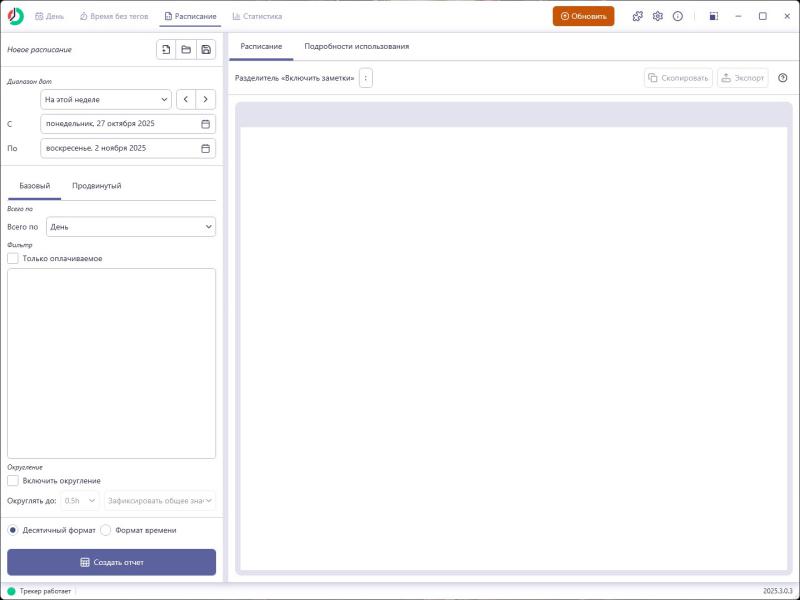Viewport: 800px width, 600px height.
Task: Open the separator options three-dot menu
Action: [x=366, y=78]
